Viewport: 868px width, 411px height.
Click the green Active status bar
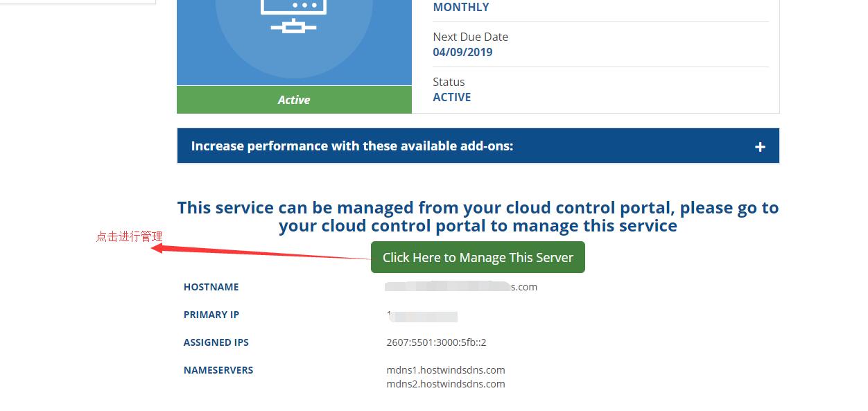[x=294, y=100]
